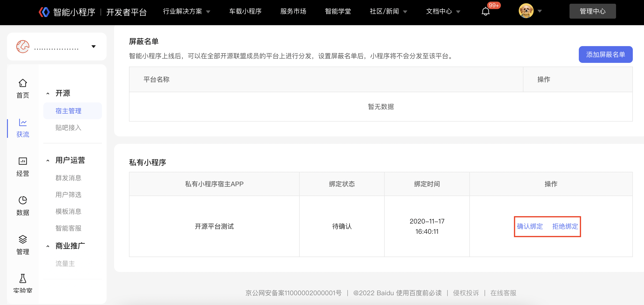Expand the 社区/新闻 menu
This screenshot has width=644, height=305.
[388, 11]
